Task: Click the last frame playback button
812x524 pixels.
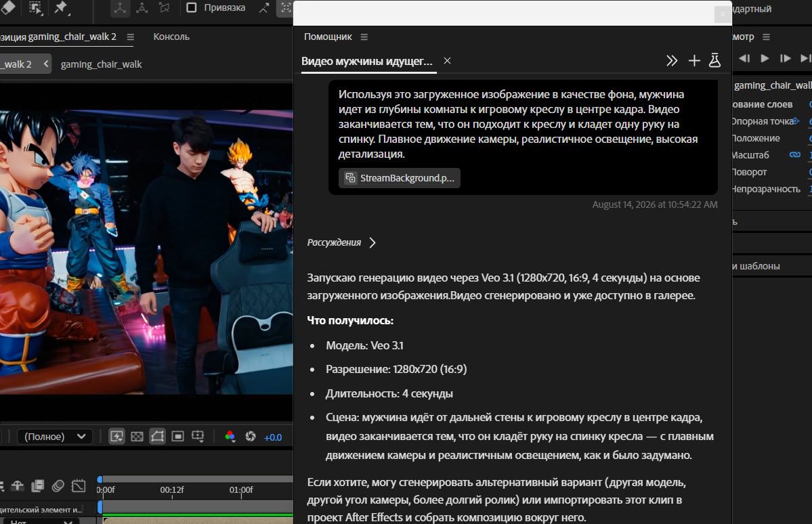Action: (806, 58)
